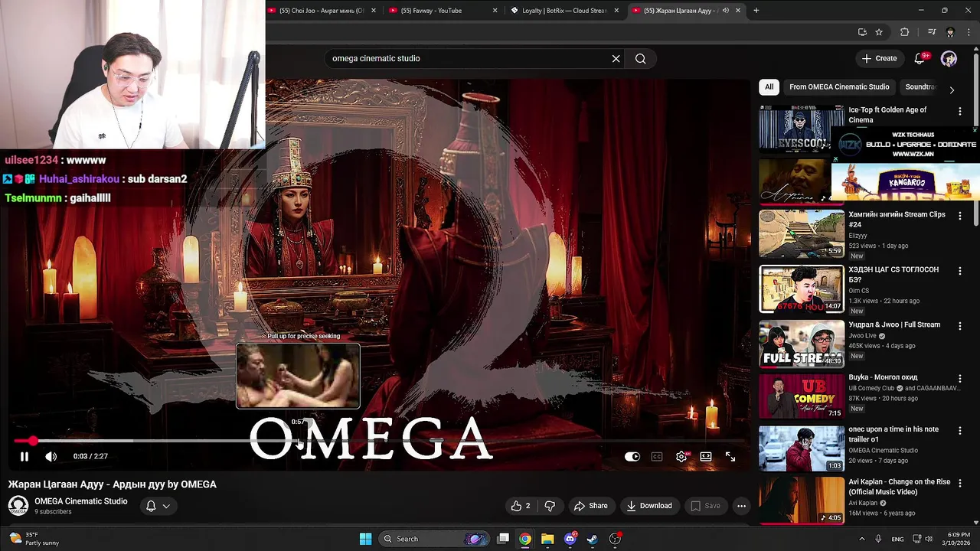Share the video

590,506
